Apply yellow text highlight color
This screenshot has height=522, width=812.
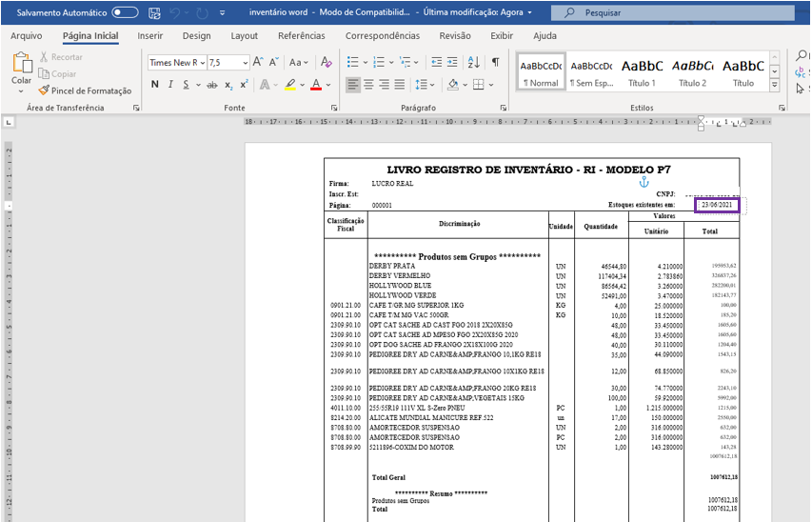coord(290,85)
